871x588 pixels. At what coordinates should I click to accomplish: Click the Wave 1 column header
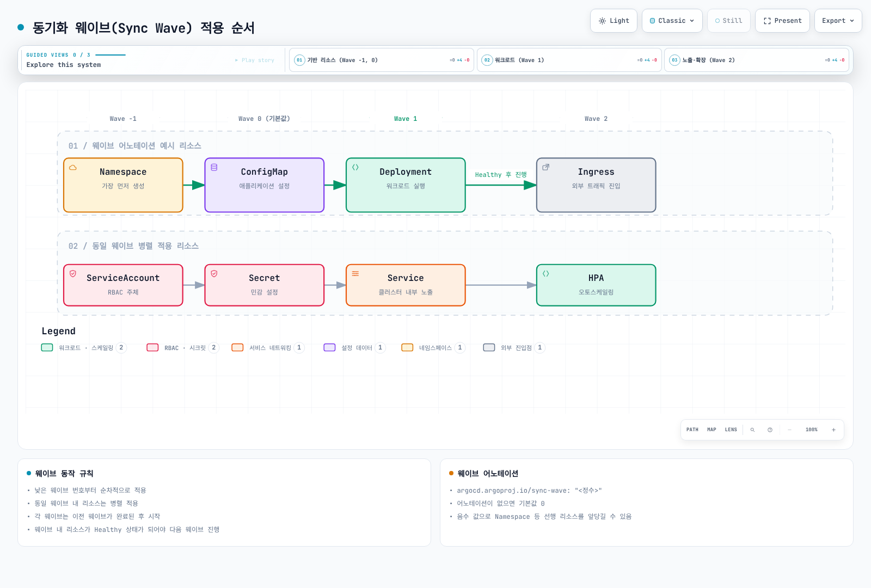pyautogui.click(x=406, y=119)
